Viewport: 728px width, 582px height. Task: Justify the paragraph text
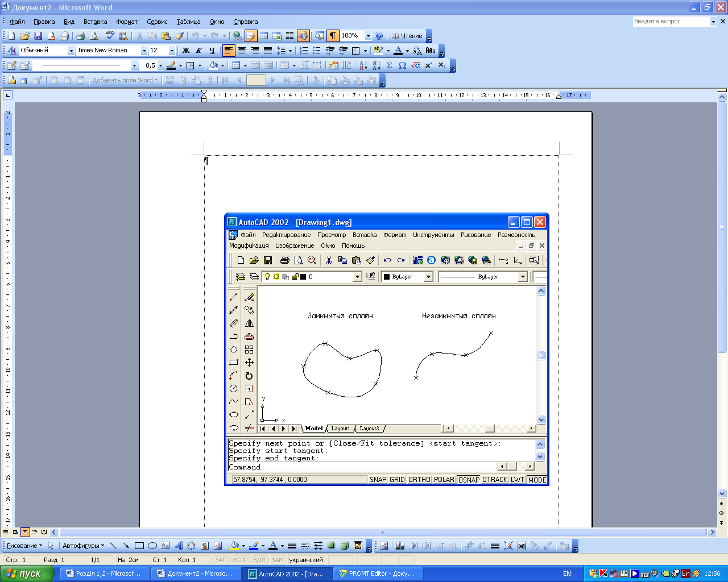pyautogui.click(x=268, y=51)
